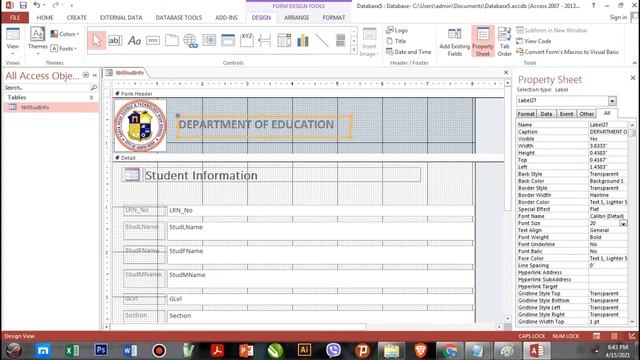The height and width of the screenshot is (360, 640).
Task: Select the Chart control
Action: coord(303,40)
